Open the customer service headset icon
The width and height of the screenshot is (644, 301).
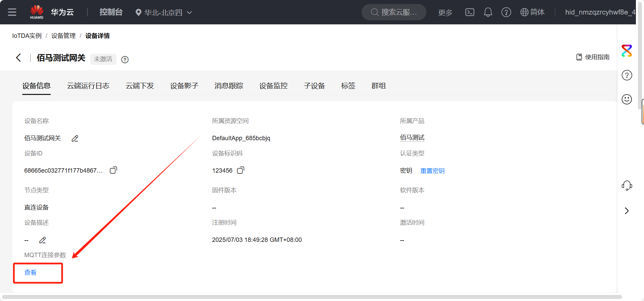626,185
